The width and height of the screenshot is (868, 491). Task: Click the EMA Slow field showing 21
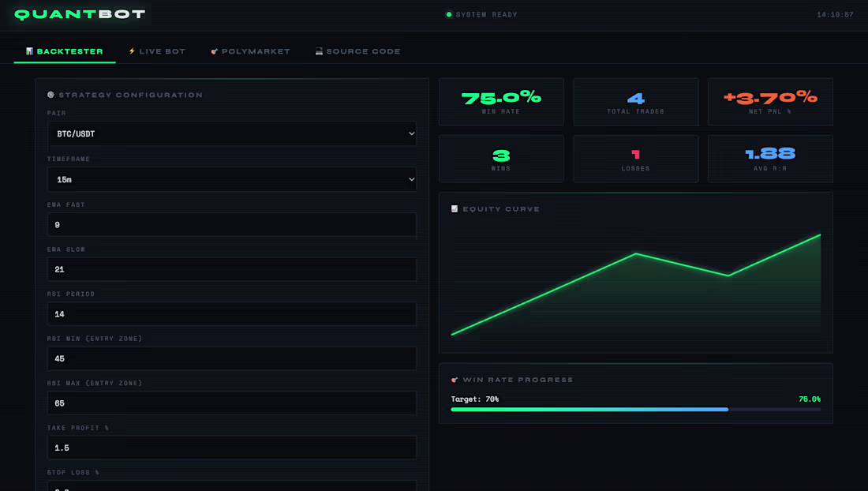[232, 270]
